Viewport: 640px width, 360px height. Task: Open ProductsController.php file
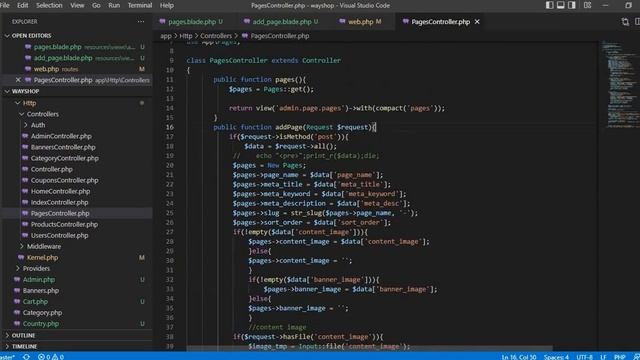coord(77,224)
